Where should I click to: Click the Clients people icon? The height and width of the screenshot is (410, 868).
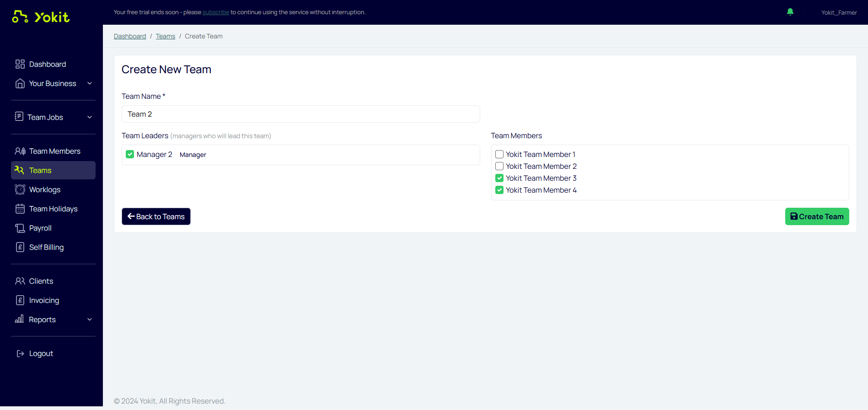[20, 281]
